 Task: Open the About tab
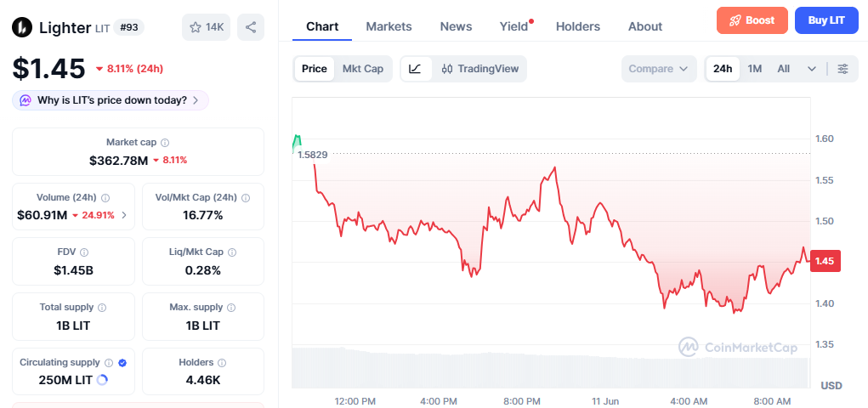click(645, 26)
